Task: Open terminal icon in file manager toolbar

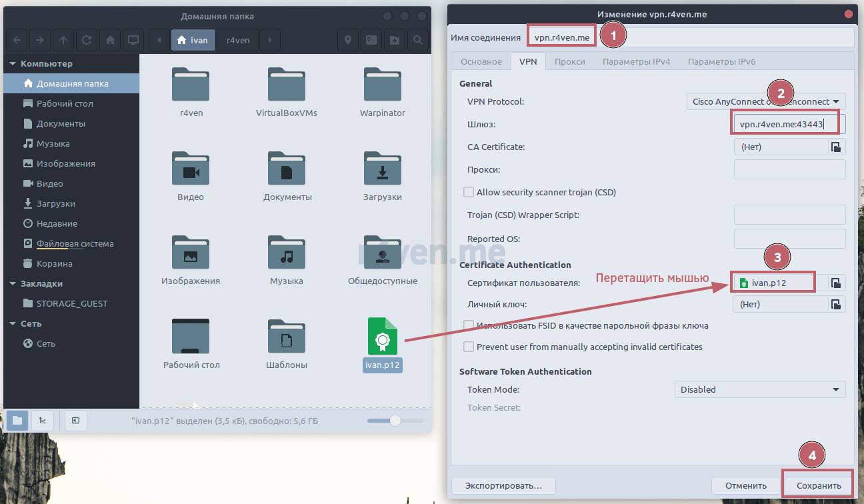Action: pos(371,40)
